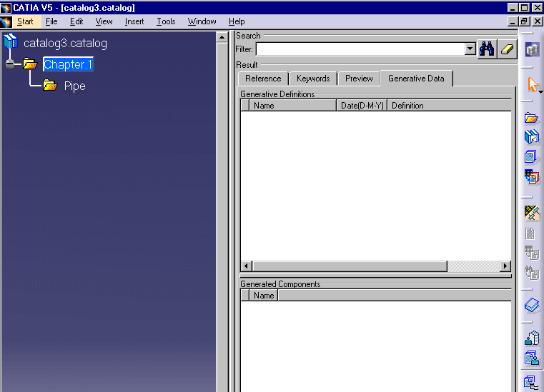This screenshot has width=544, height=392.
Task: Click the Date(D-M-Y) column header
Action: [362, 106]
